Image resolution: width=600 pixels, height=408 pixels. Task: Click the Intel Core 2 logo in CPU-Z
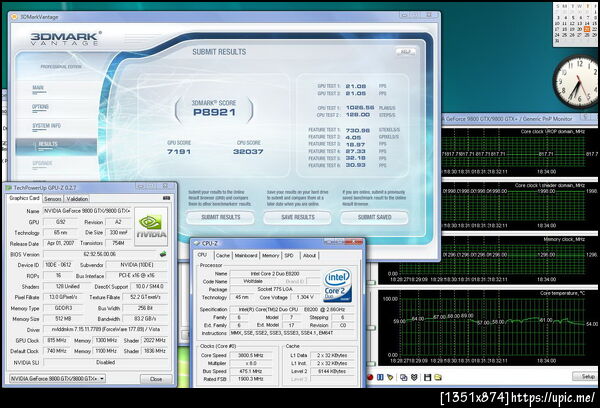[x=338, y=286]
